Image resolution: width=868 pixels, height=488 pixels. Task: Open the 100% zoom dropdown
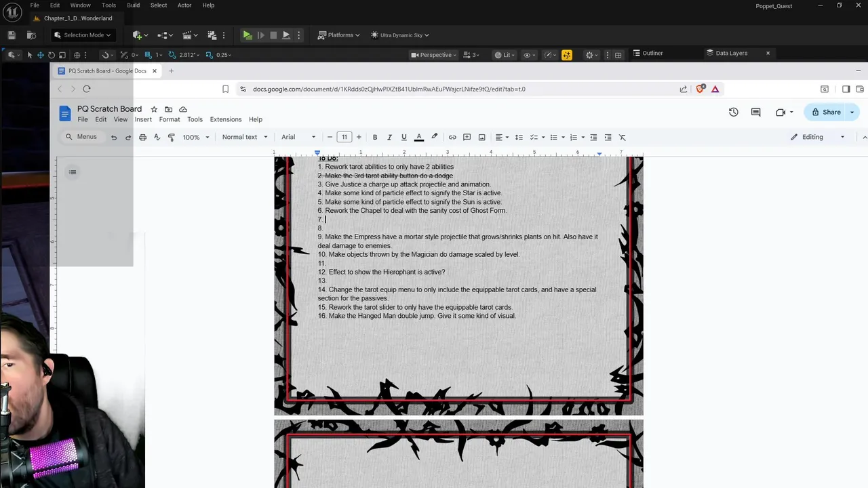pos(196,137)
